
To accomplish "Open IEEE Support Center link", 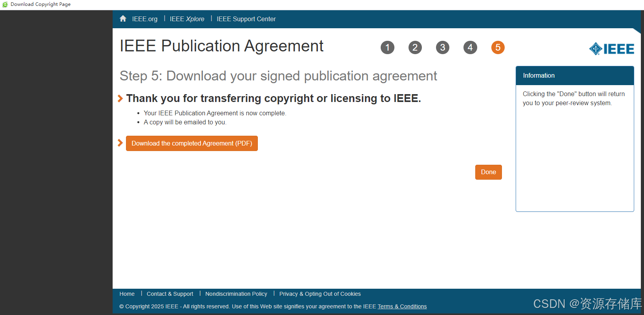I will (246, 19).
